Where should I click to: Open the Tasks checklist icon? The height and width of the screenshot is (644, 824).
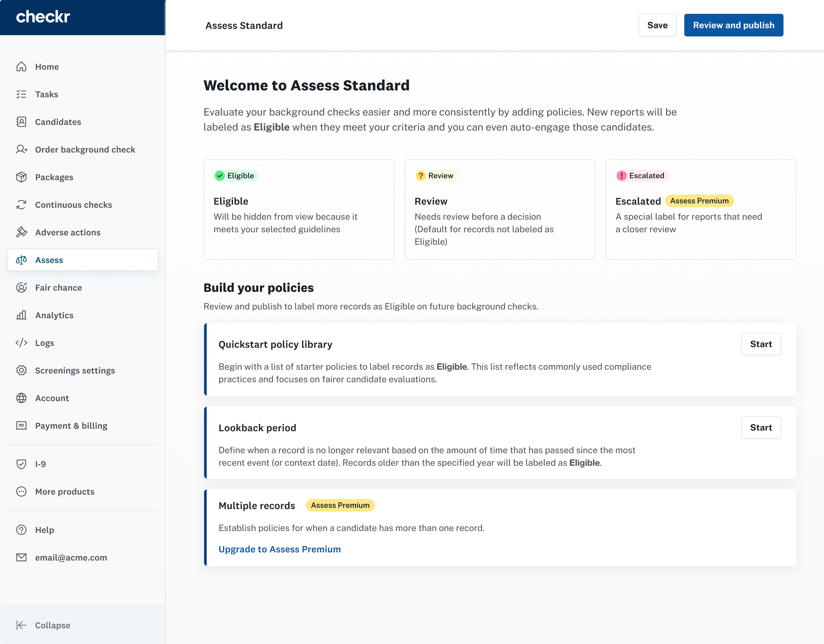[21, 94]
